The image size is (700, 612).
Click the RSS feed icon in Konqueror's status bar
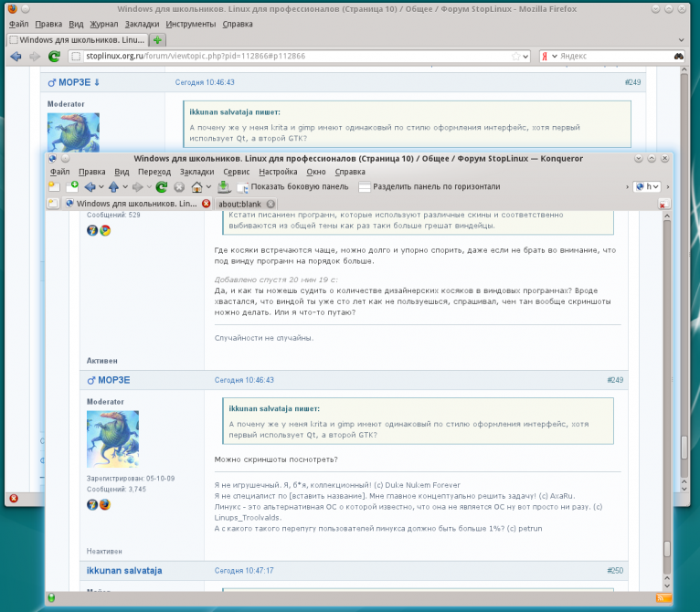pos(660,597)
